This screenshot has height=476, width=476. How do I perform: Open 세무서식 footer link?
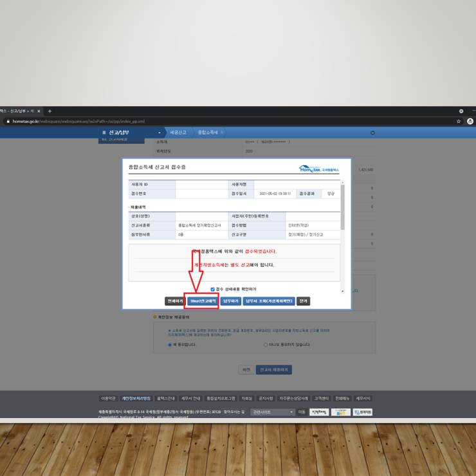click(x=363, y=398)
